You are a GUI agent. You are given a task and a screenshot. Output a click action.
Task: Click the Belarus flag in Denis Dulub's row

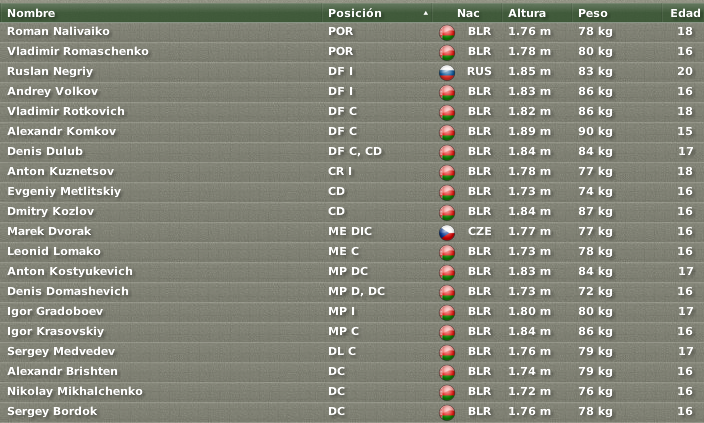pyautogui.click(x=447, y=153)
